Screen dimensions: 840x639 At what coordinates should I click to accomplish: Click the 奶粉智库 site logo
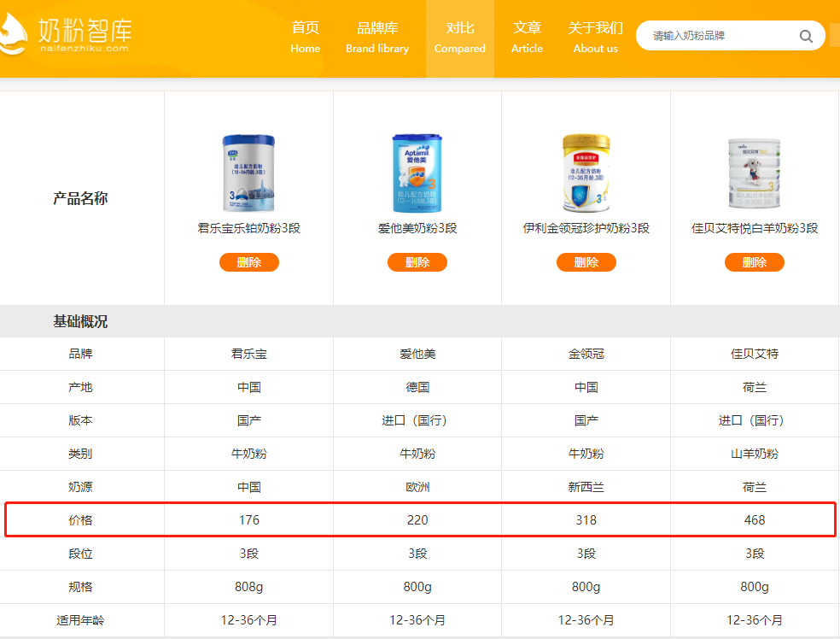point(66,34)
